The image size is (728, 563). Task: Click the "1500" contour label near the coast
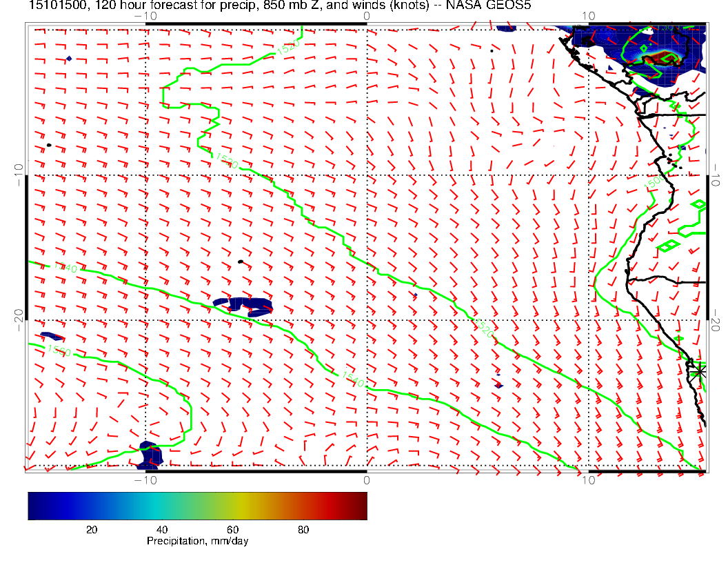pos(654,182)
